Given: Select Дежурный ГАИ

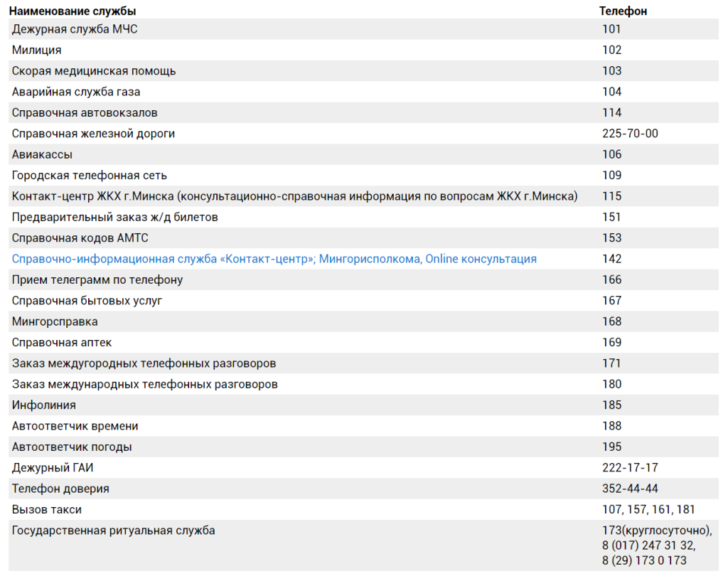Looking at the screenshot, I should coord(53,468).
